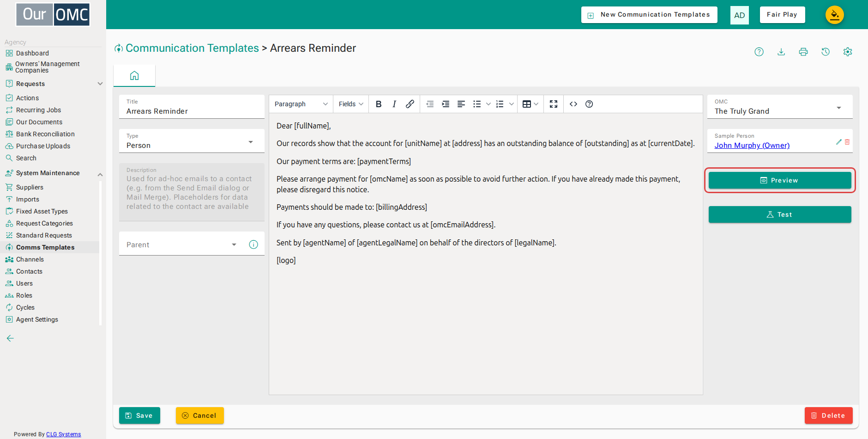Click the Preview button
This screenshot has width=868, height=439.
pos(780,180)
